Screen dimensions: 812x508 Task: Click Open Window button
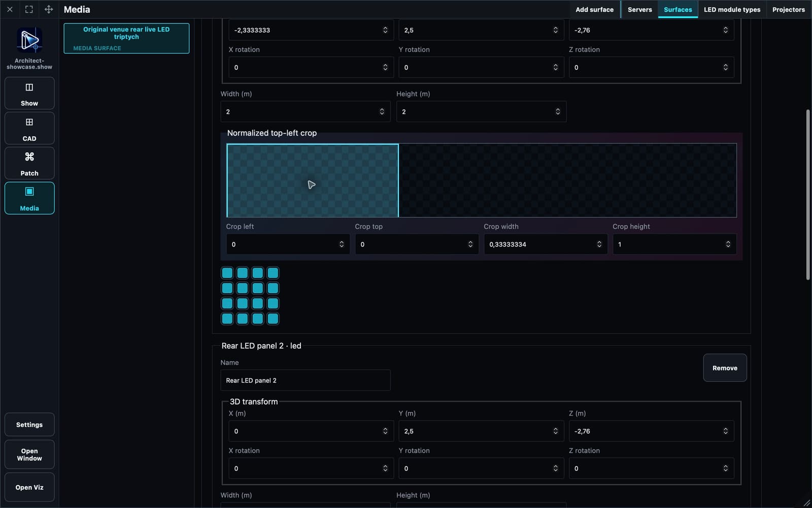point(29,455)
